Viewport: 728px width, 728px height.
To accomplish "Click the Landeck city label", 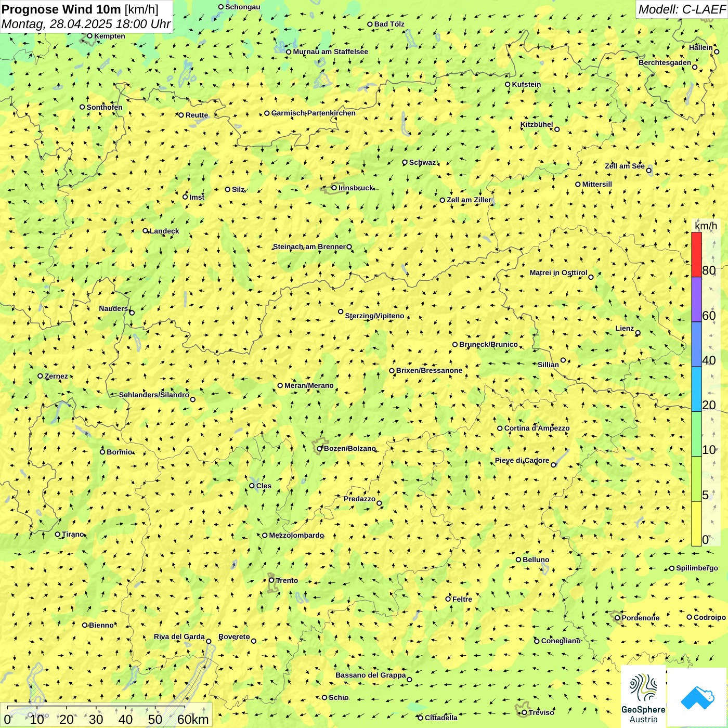I will [164, 231].
